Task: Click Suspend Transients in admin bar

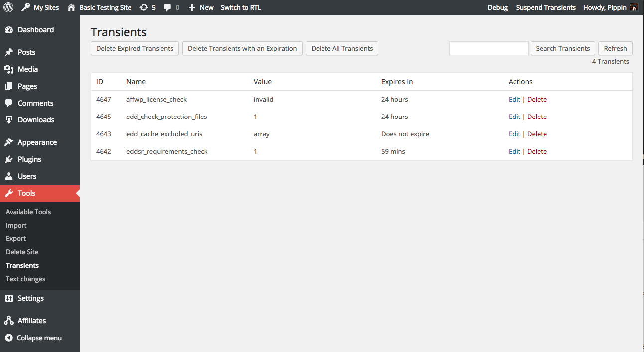Action: click(546, 7)
